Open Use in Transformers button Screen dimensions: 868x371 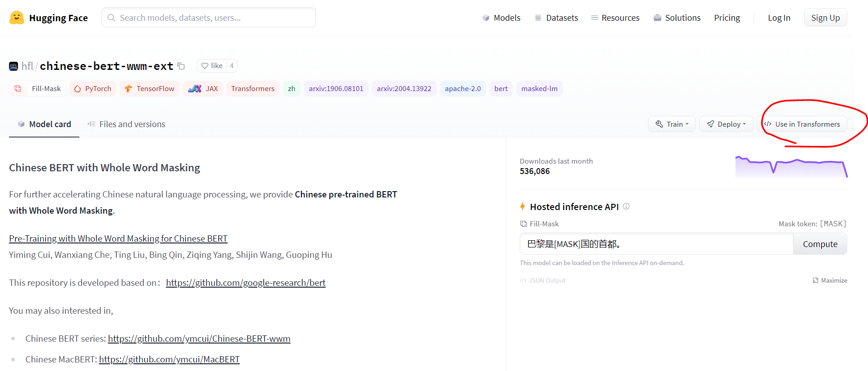[802, 124]
